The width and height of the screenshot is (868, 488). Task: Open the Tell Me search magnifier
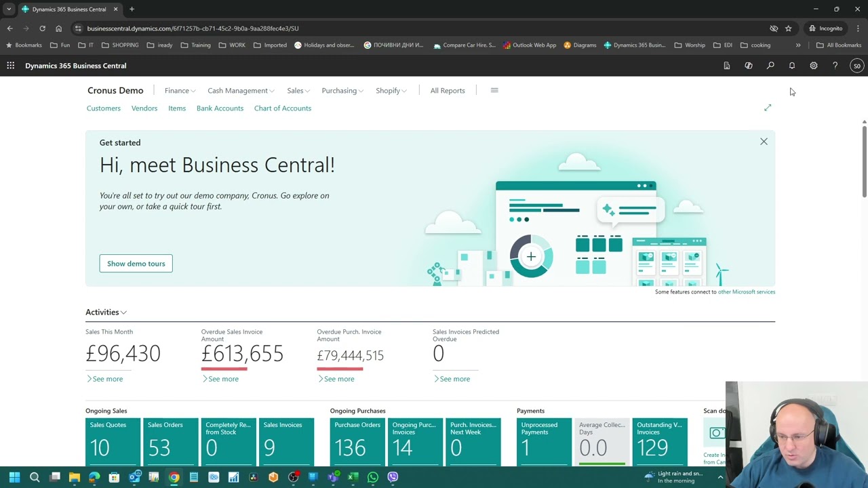(770, 66)
